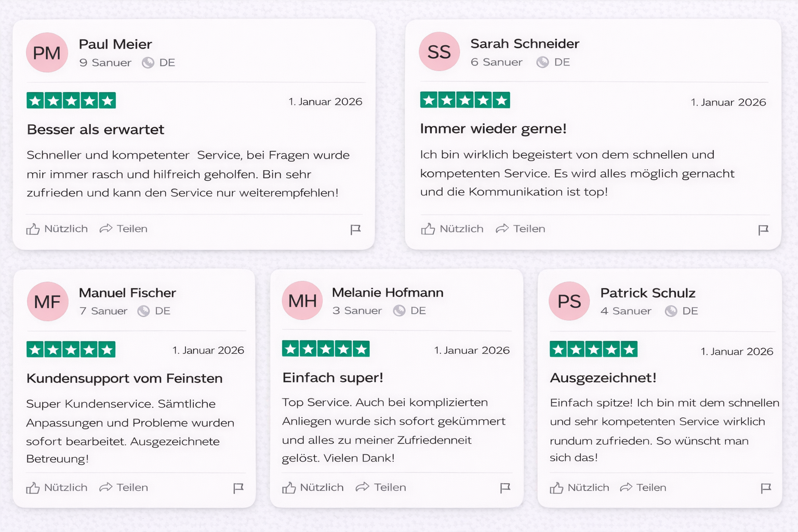Open review title 'Ausgezeichnet!'
798x532 pixels.
pos(603,378)
